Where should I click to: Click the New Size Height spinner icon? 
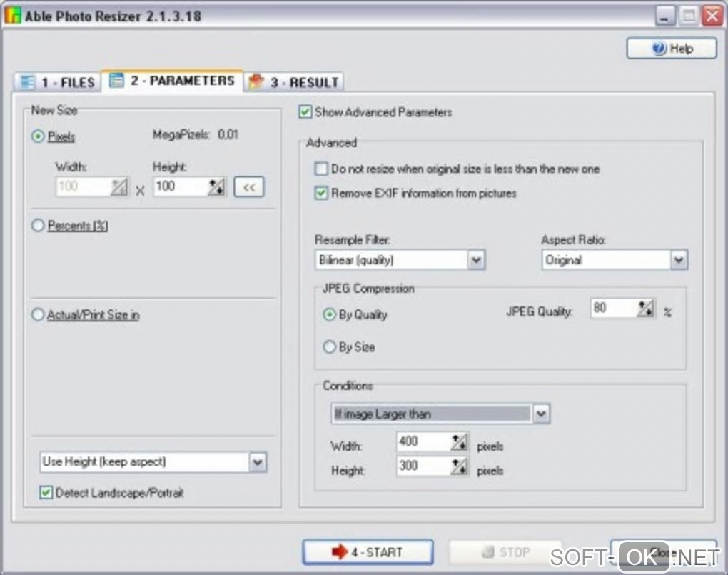[216, 187]
